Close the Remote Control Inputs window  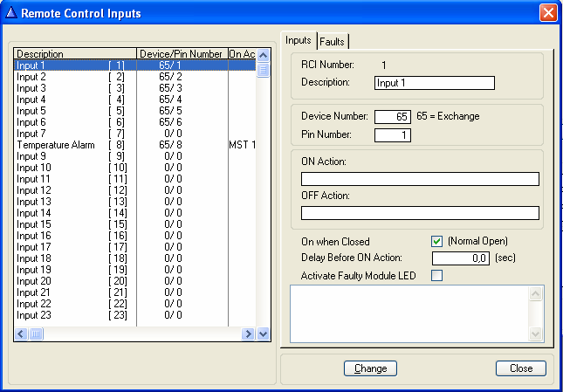point(547,13)
